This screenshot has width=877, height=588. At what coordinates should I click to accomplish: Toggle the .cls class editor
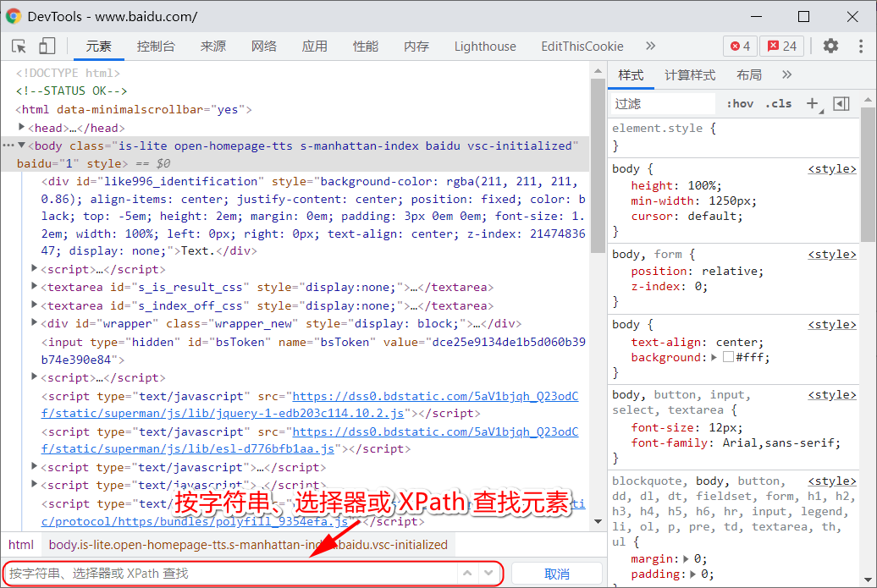[x=779, y=103]
